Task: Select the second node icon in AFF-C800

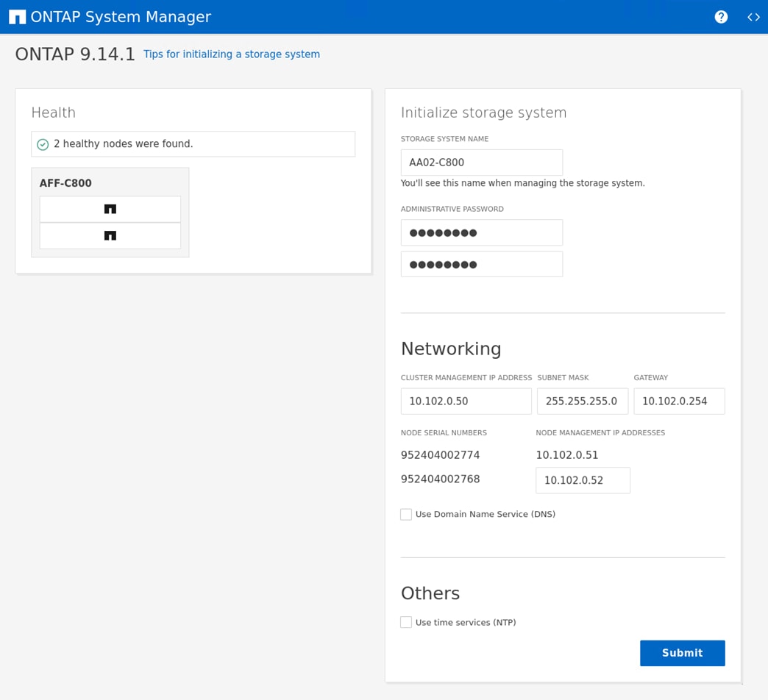Action: click(110, 235)
